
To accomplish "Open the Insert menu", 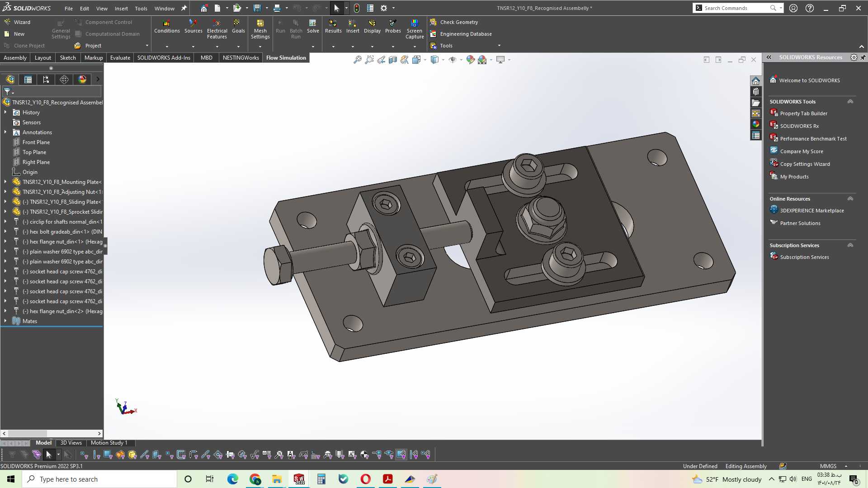I will point(121,8).
